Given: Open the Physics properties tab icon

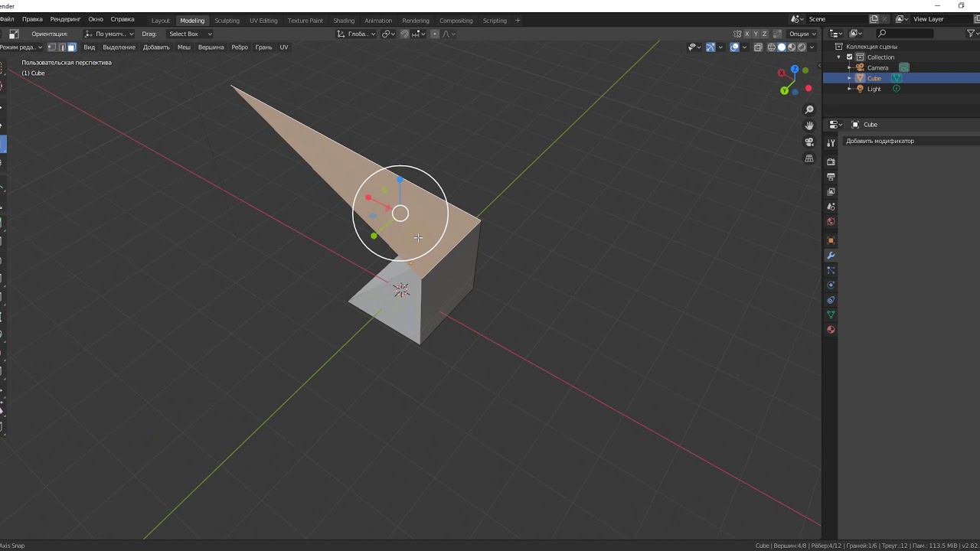Looking at the screenshot, I should coord(831,285).
